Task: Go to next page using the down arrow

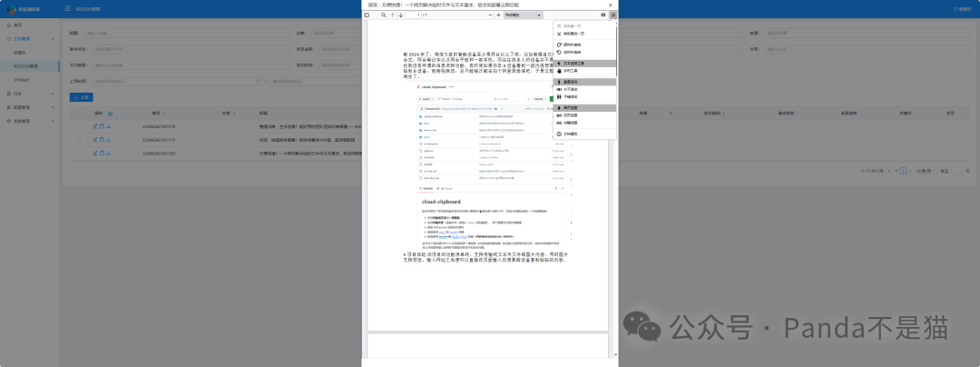Action: pyautogui.click(x=401, y=15)
